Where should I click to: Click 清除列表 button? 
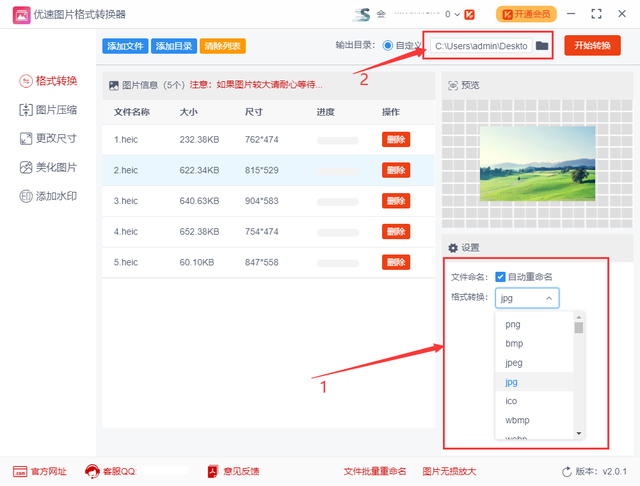pos(222,46)
